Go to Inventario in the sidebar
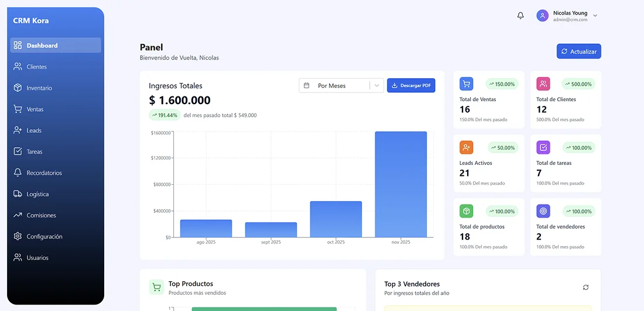Viewport: 644px width, 311px height. tap(39, 88)
